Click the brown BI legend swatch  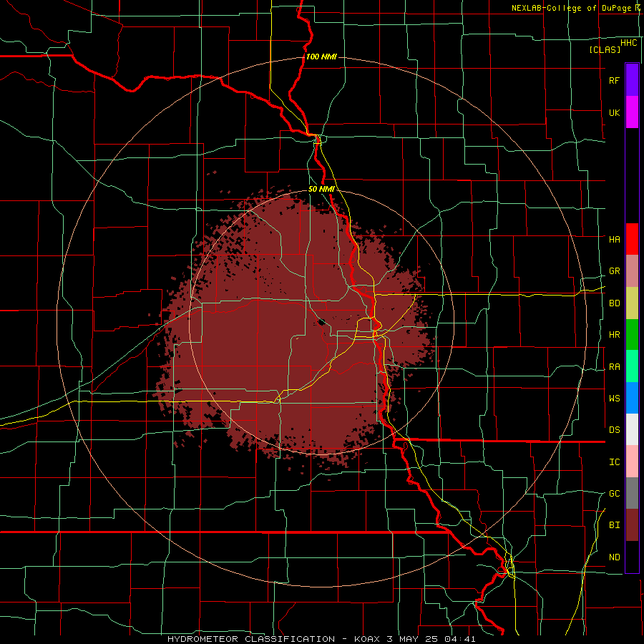coord(632,525)
